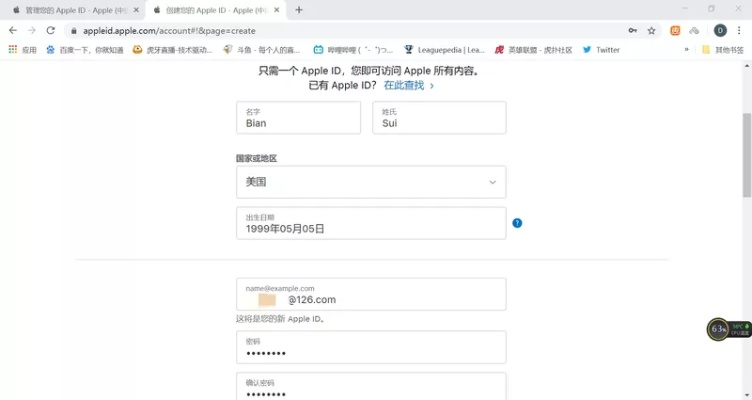This screenshot has width=752, height=400.
Task: Select the Create your Apple ID tab
Action: 215,10
